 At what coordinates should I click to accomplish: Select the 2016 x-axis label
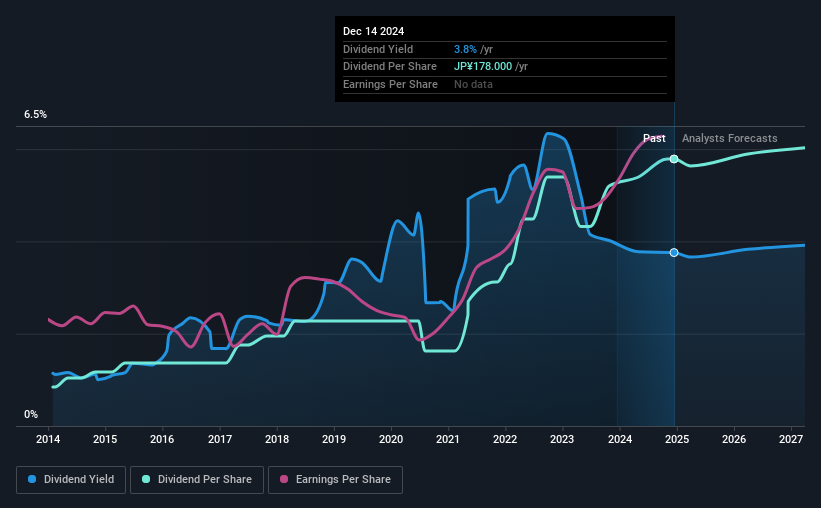(x=162, y=439)
